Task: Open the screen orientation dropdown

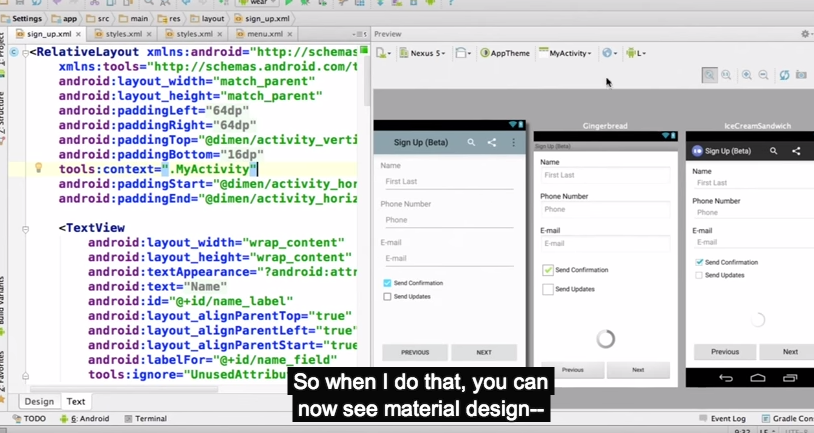Action: tap(463, 53)
